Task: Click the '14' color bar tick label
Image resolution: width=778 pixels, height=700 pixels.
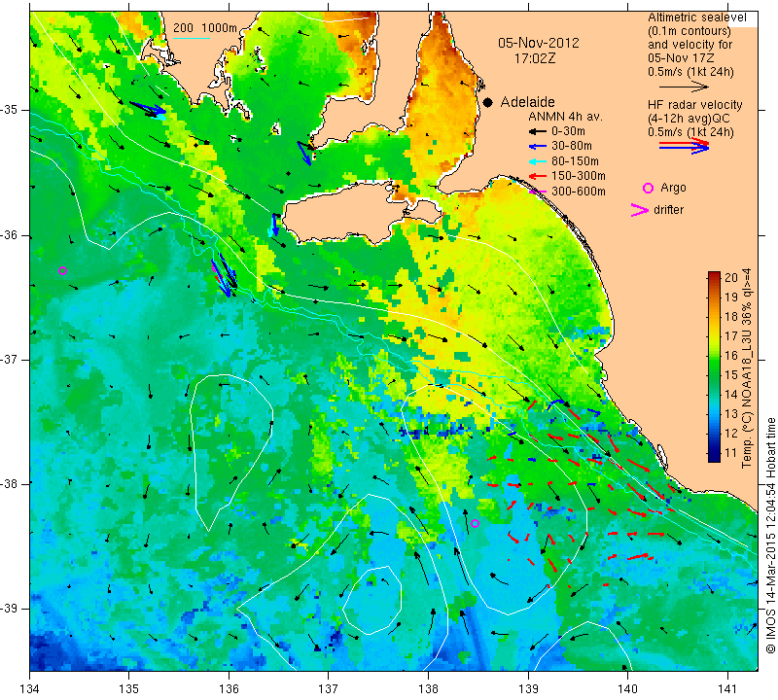Action: pyautogui.click(x=731, y=395)
